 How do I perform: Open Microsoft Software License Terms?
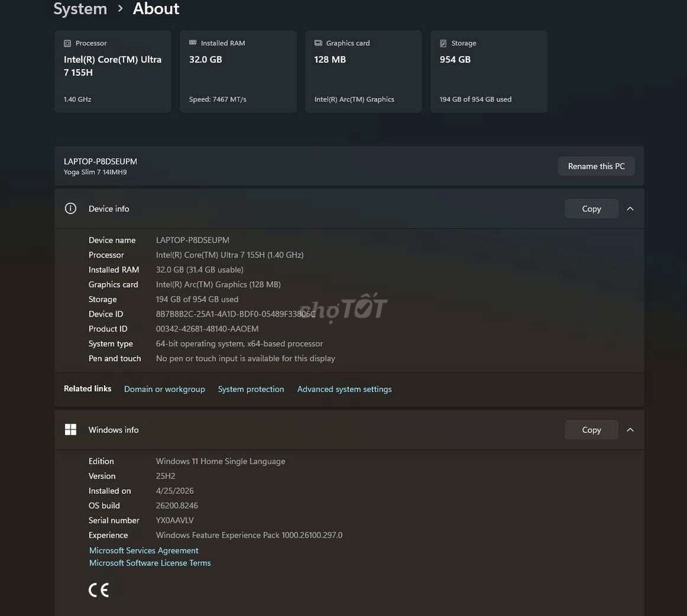[150, 563]
